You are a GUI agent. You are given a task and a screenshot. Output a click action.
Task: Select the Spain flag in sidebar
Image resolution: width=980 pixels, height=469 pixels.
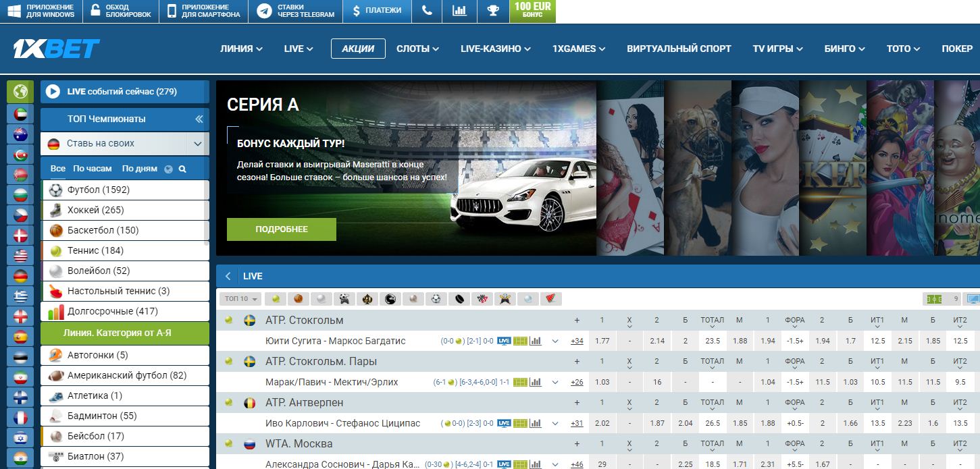pos(20,337)
